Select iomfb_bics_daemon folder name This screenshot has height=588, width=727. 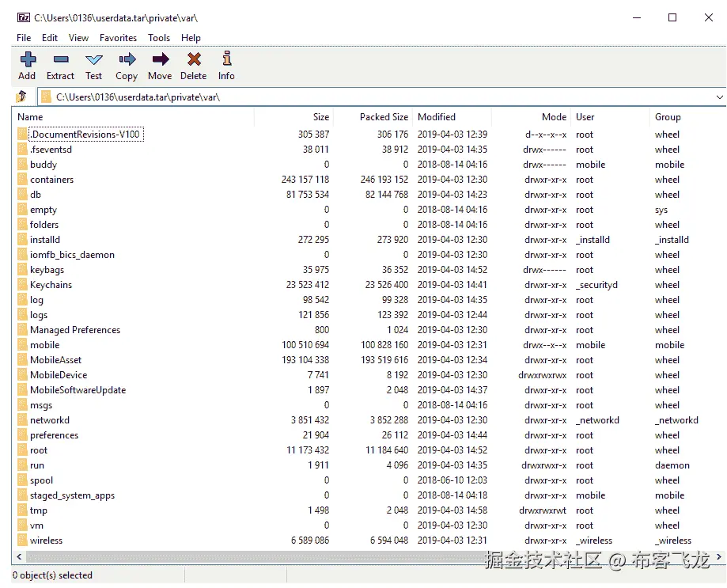(x=72, y=255)
